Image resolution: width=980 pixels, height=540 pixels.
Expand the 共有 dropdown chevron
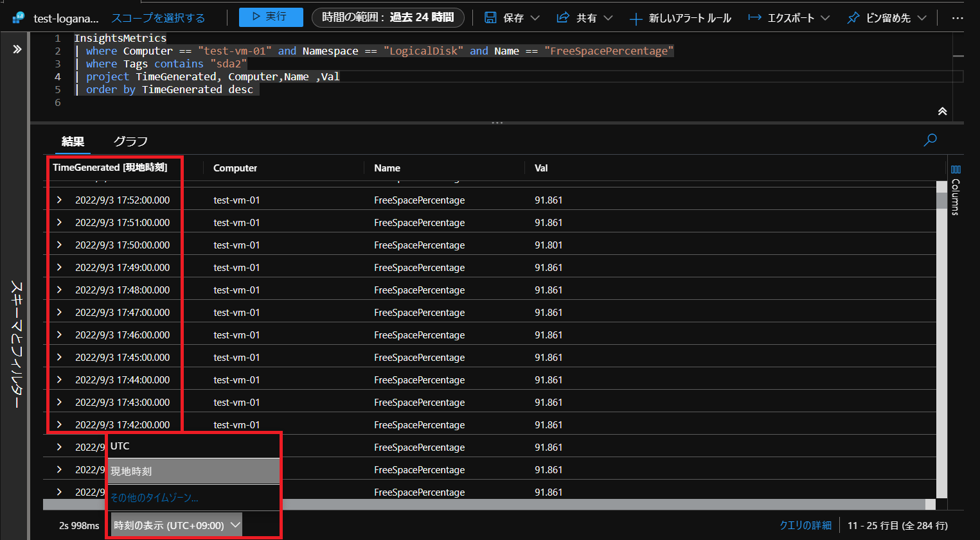click(608, 18)
